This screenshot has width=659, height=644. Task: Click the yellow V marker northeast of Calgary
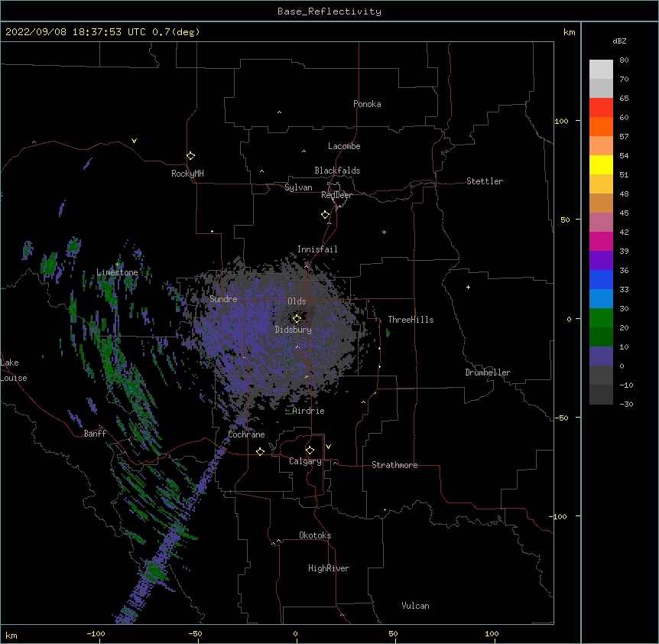point(328,447)
